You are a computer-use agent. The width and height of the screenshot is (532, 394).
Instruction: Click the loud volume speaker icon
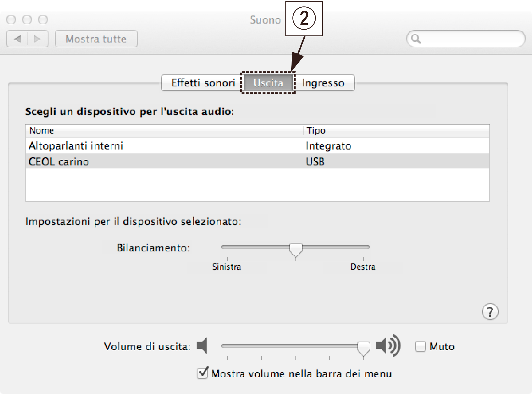point(388,345)
